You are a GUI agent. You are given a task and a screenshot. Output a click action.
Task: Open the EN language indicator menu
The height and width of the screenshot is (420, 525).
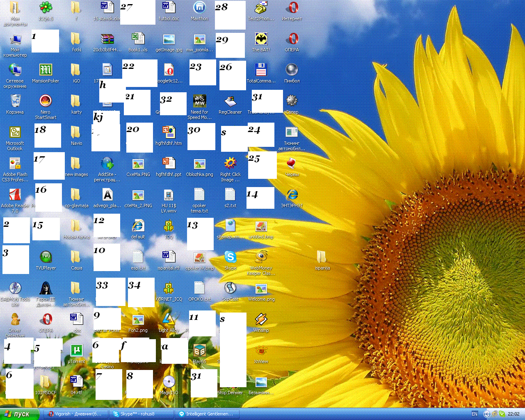474,414
